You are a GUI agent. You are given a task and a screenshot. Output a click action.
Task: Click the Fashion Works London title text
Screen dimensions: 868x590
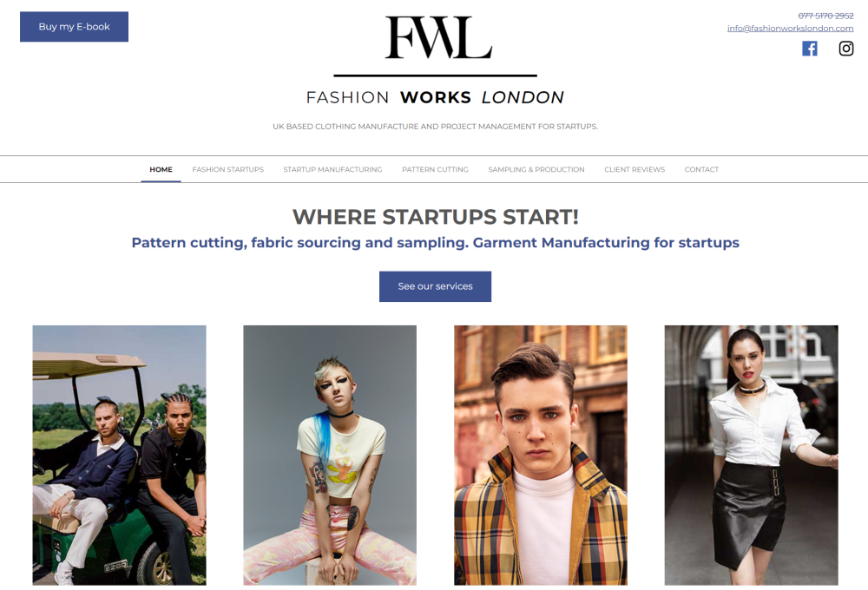tap(435, 97)
